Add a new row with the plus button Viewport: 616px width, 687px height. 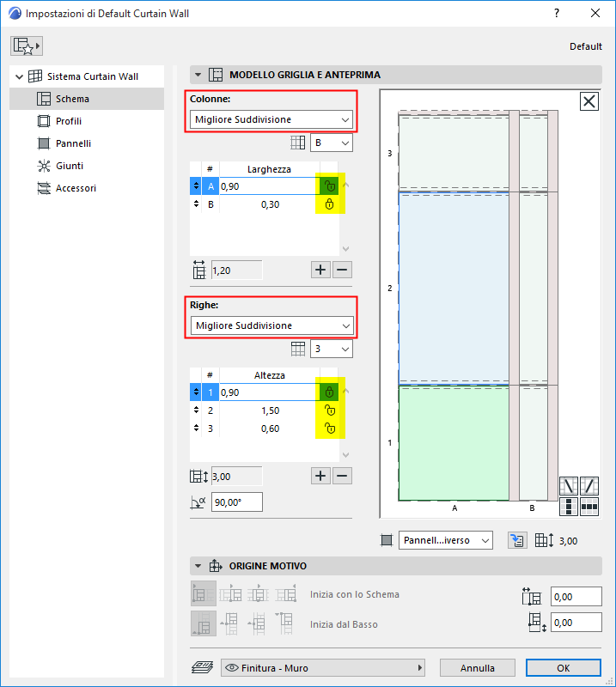click(x=320, y=476)
